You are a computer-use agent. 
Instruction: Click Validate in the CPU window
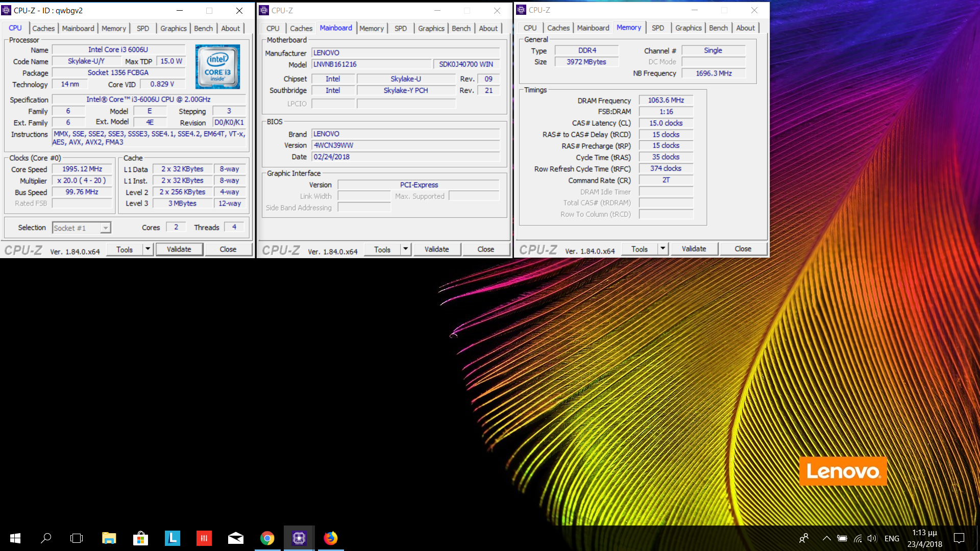tap(179, 249)
